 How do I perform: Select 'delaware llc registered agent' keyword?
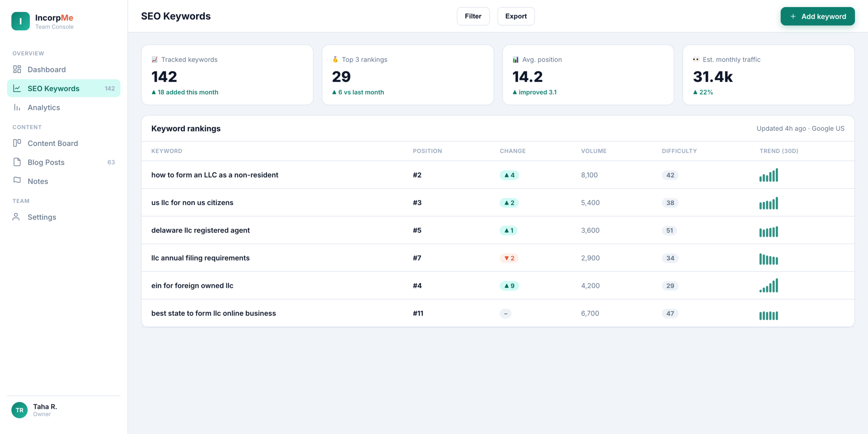click(200, 230)
